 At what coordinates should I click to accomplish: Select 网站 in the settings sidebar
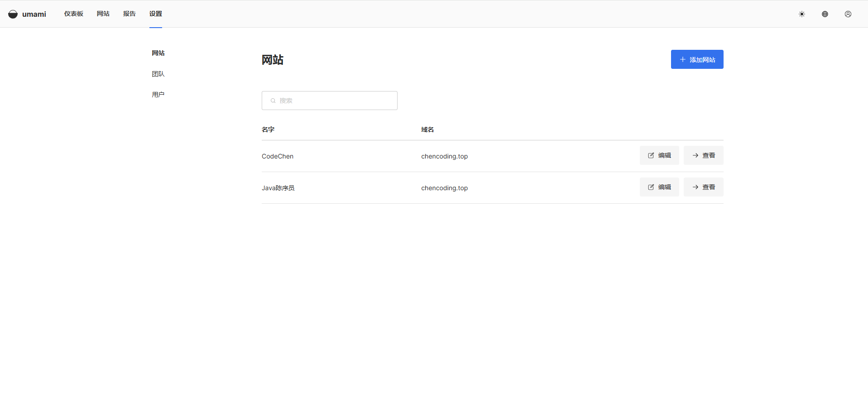click(x=158, y=53)
